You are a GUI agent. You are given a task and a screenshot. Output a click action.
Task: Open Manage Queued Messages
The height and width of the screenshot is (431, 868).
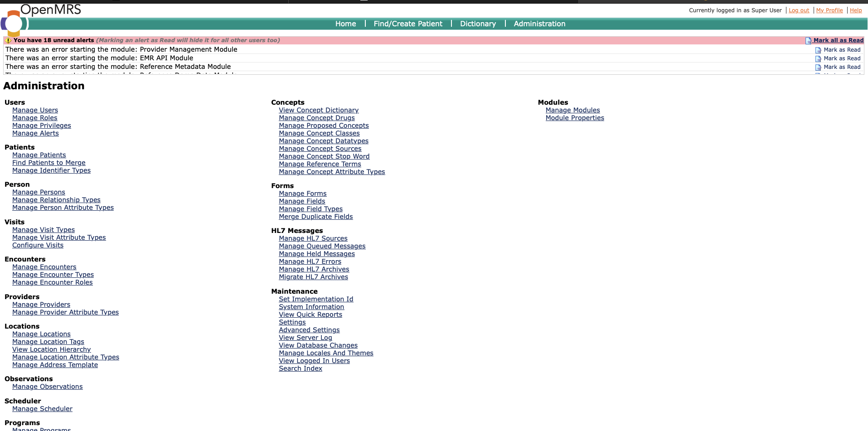[322, 246]
